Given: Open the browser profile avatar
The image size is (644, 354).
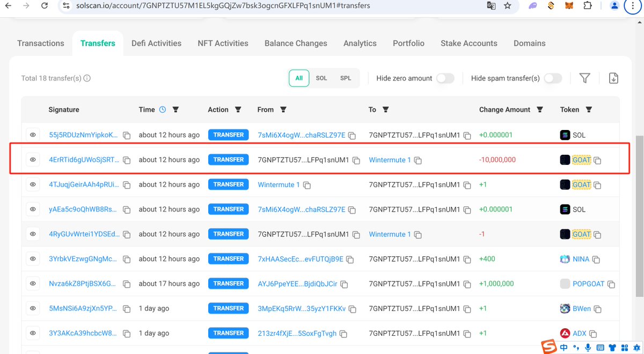Looking at the screenshot, I should pyautogui.click(x=615, y=5).
